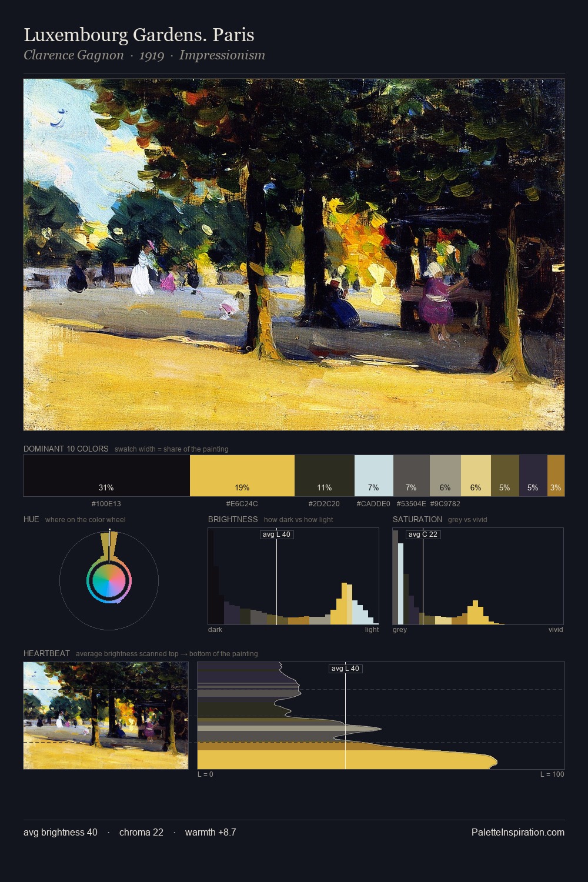Select the dark grey 7% swatch
This screenshot has height=882, width=588.
click(412, 476)
